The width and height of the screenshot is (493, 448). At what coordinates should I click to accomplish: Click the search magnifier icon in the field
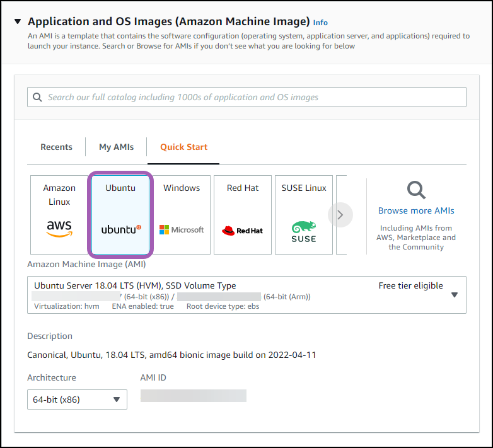[37, 97]
